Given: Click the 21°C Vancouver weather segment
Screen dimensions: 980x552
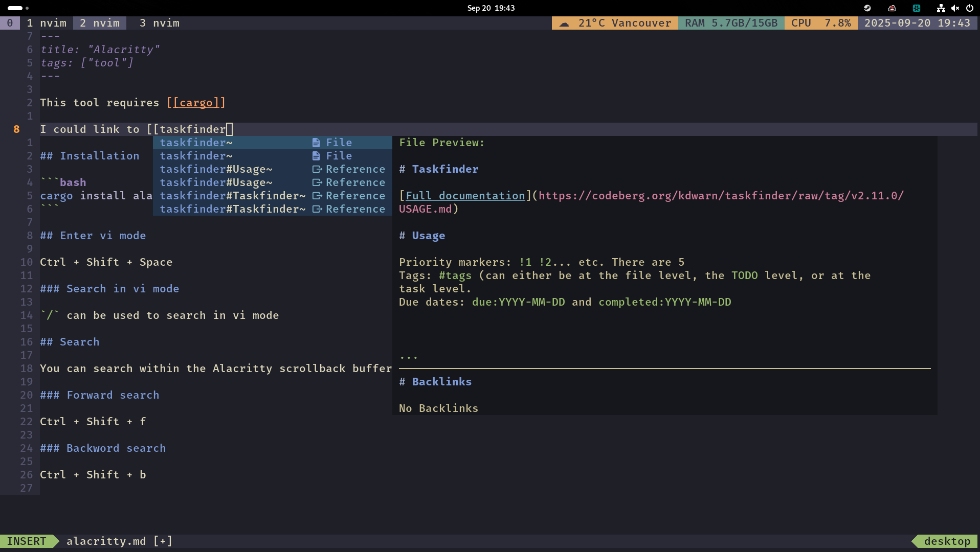Looking at the screenshot, I should click(x=615, y=23).
